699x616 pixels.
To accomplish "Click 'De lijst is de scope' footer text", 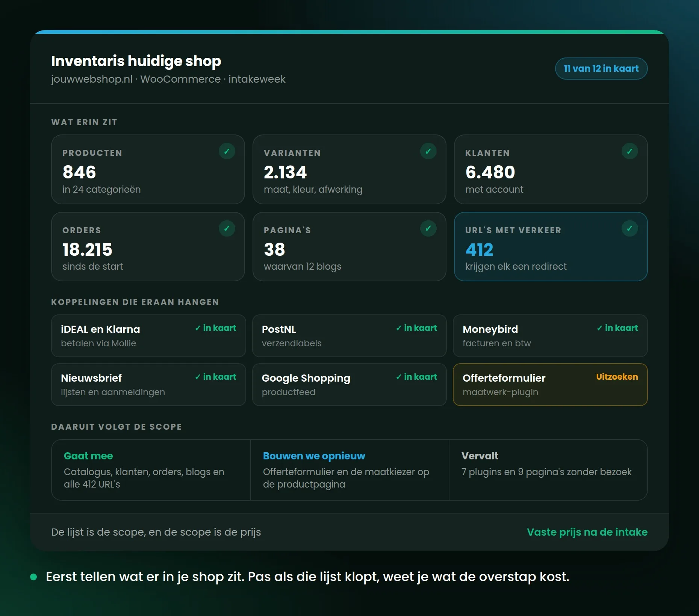I will [x=156, y=532].
